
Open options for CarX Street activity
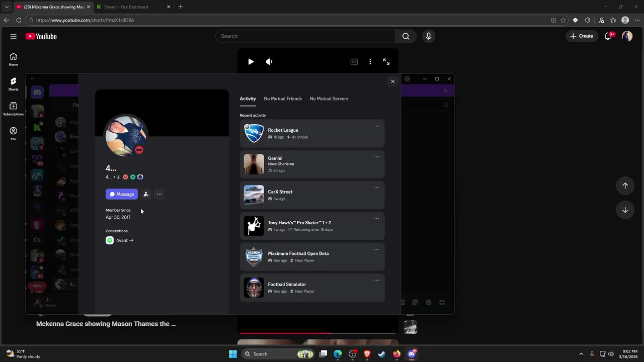pos(376,188)
